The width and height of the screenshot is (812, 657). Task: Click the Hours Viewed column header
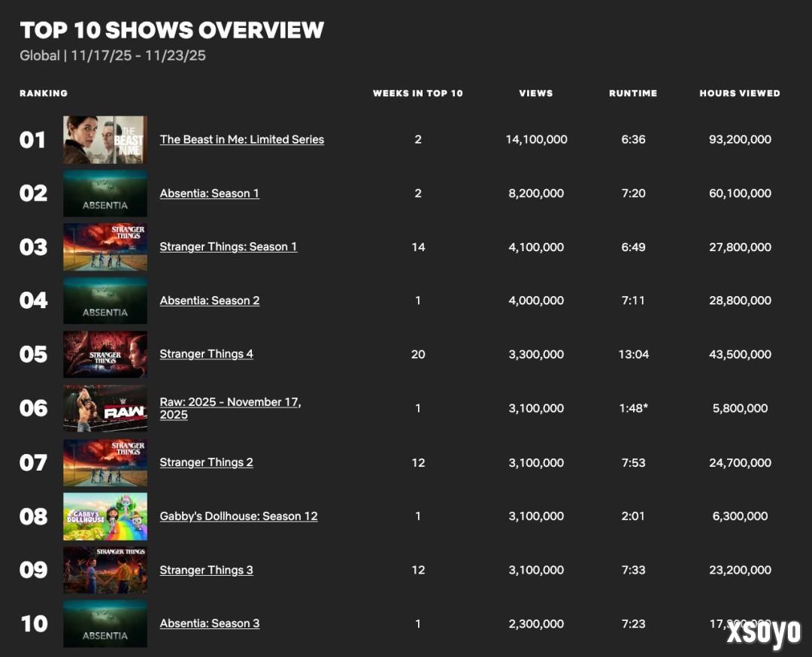click(x=739, y=93)
